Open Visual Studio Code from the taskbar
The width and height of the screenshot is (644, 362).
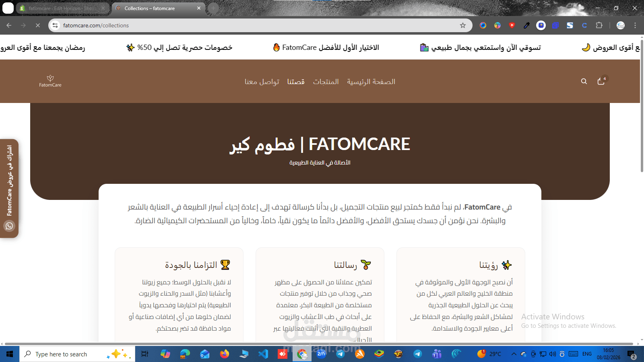[x=263, y=354]
